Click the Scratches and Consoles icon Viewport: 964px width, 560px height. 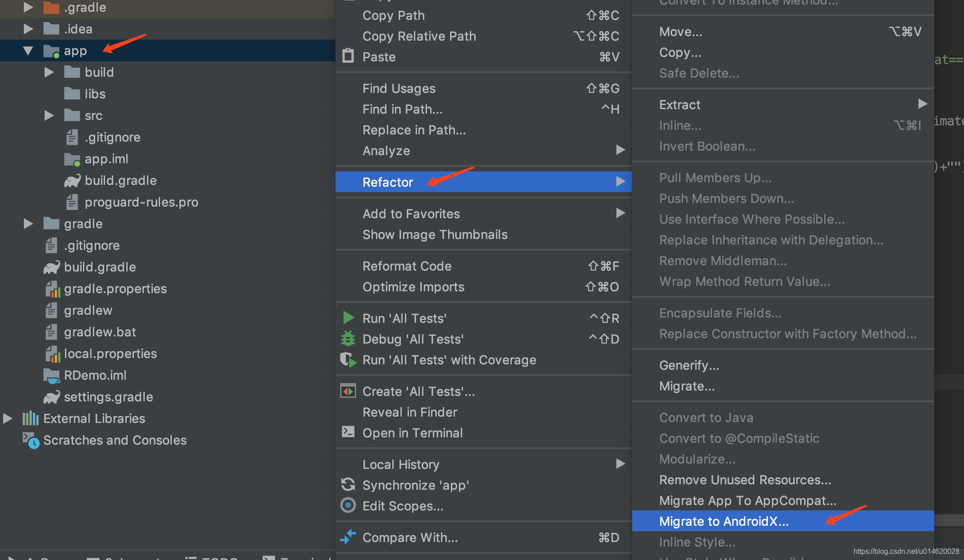click(x=31, y=441)
